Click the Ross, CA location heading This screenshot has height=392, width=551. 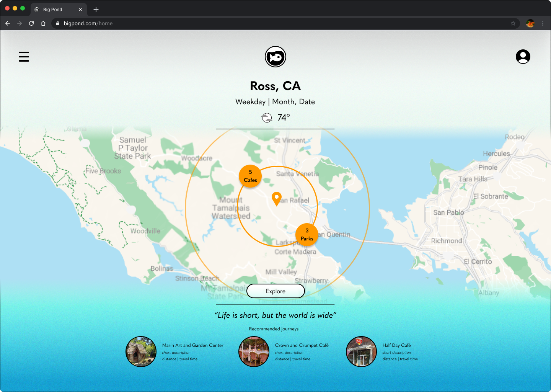pos(275,86)
